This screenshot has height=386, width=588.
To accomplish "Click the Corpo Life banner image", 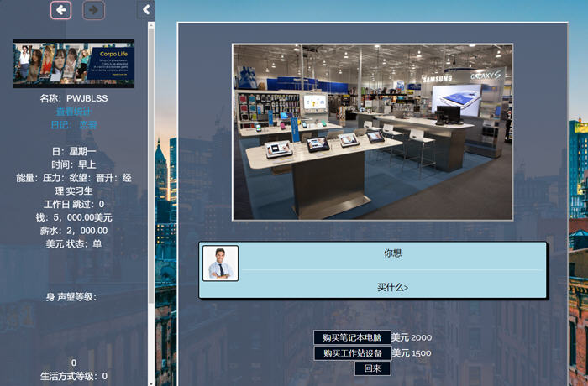I will pyautogui.click(x=74, y=64).
